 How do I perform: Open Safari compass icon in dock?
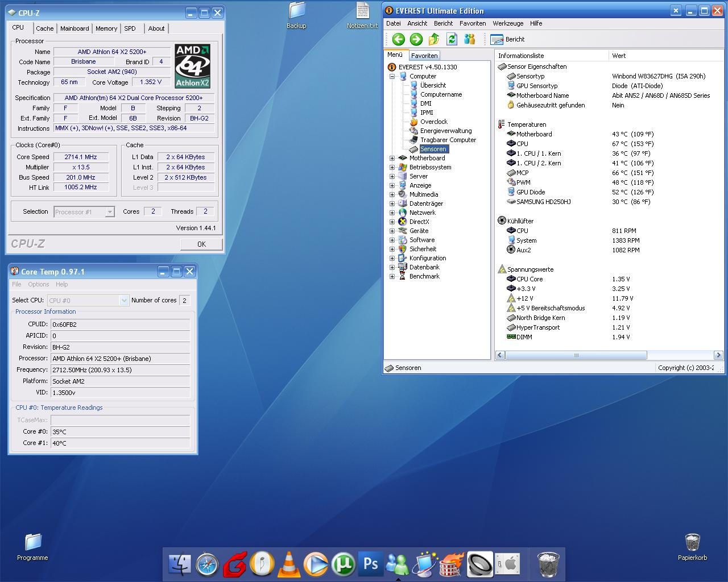pyautogui.click(x=207, y=564)
